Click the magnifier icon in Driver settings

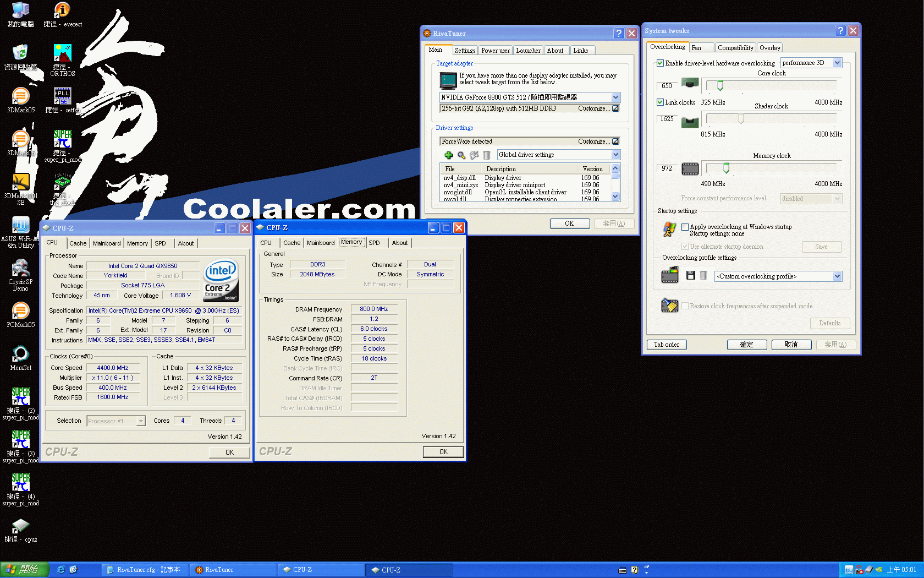pos(461,155)
